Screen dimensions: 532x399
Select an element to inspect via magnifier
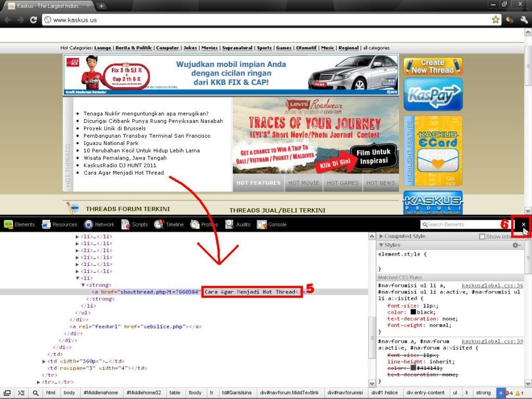(x=35, y=393)
